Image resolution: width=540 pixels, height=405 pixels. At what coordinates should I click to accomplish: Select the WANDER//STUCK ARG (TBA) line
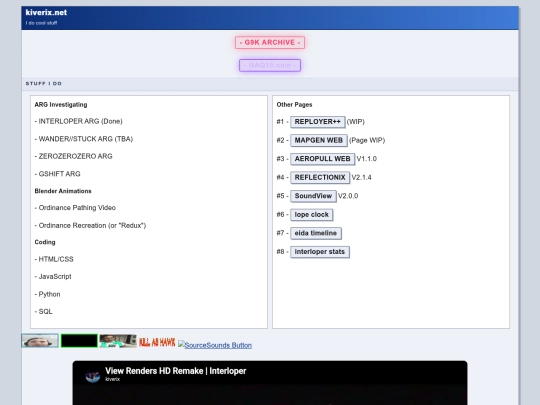(84, 139)
